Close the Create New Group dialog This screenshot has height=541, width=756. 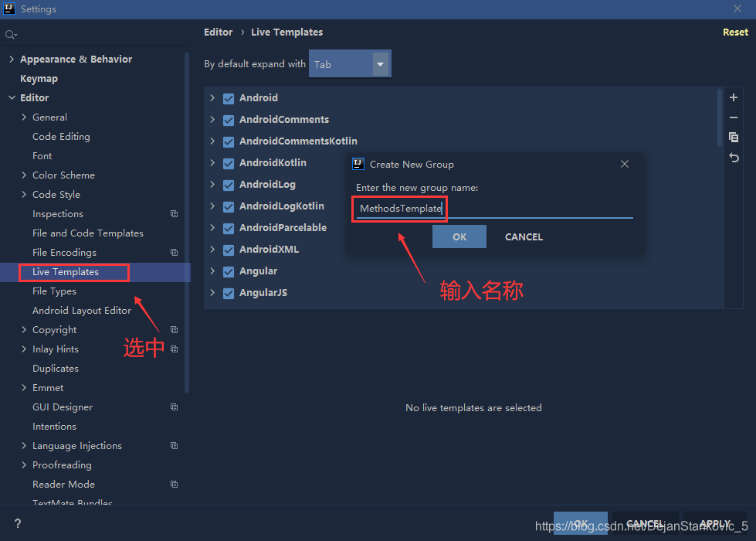coord(625,164)
